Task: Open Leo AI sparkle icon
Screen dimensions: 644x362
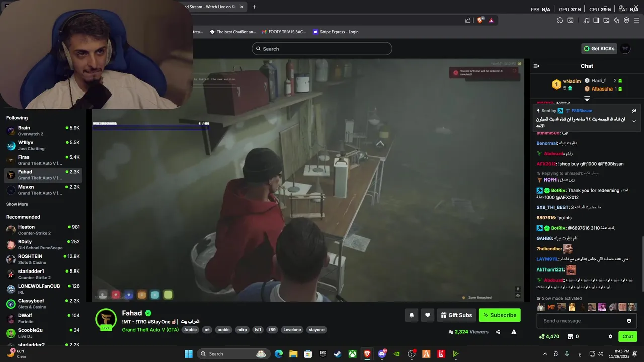Action: tap(616, 20)
